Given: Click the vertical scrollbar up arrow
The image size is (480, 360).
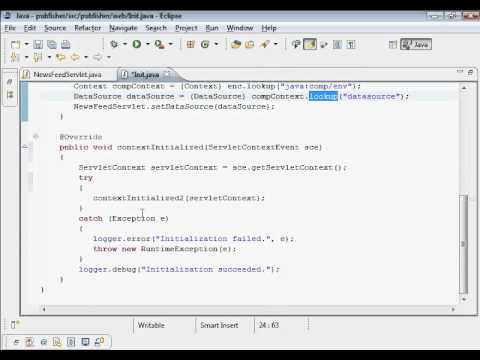Looking at the screenshot, I should point(464,88).
